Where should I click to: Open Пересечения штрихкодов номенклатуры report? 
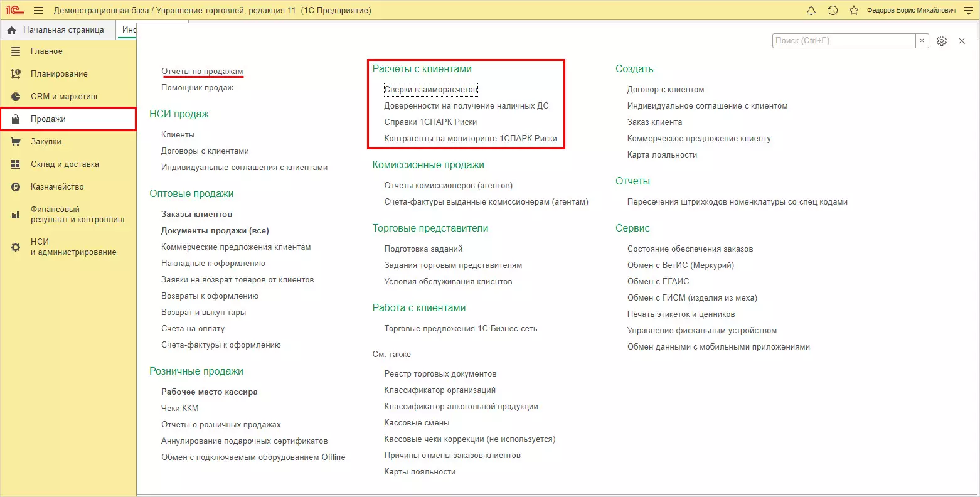tap(737, 202)
